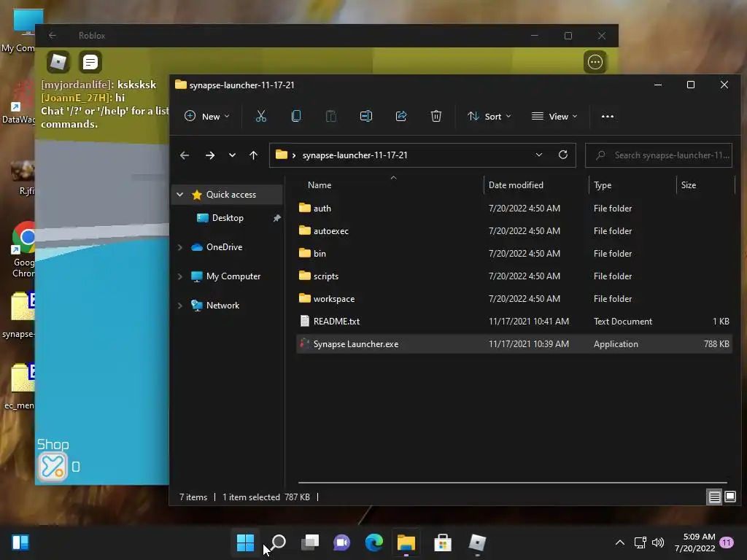Viewport: 747px width, 560px height.
Task: Open Microsoft Store from taskbar
Action: click(x=443, y=542)
